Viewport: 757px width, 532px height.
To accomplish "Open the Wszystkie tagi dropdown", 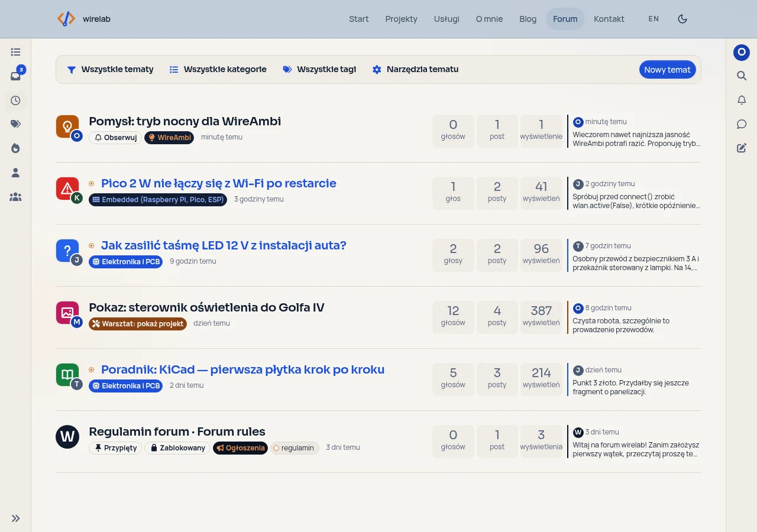I will 319,69.
